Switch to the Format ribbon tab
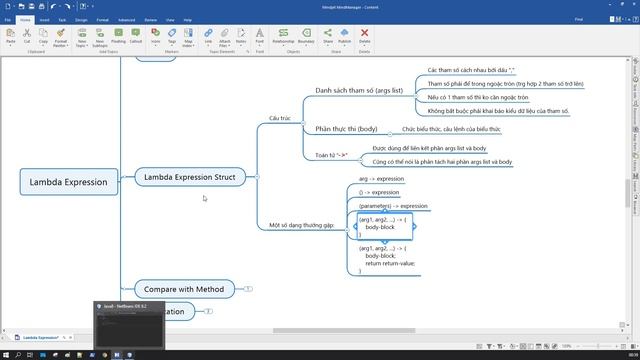Image resolution: width=640 pixels, height=360 pixels. [102, 20]
